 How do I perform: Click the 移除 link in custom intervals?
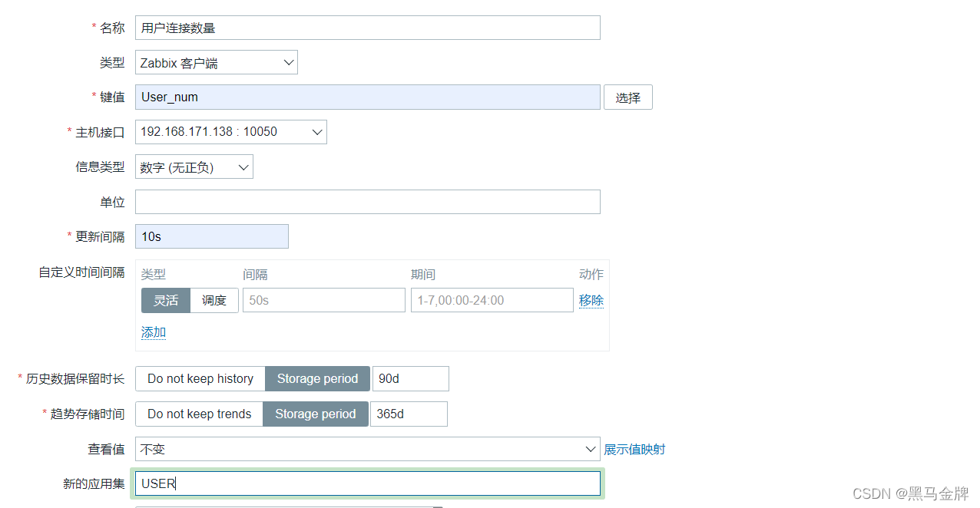[591, 300]
